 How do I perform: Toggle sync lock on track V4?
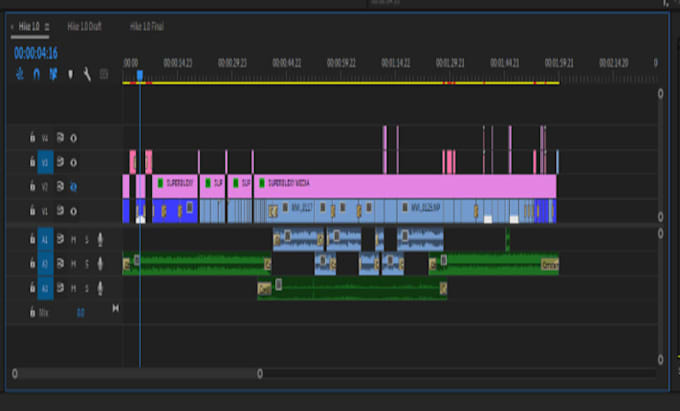click(x=59, y=137)
